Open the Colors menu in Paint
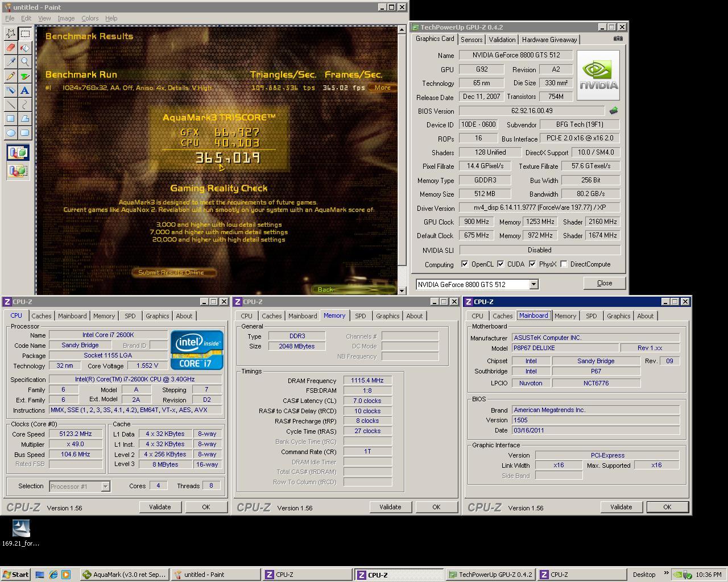Image resolution: width=728 pixels, height=582 pixels. coord(90,18)
